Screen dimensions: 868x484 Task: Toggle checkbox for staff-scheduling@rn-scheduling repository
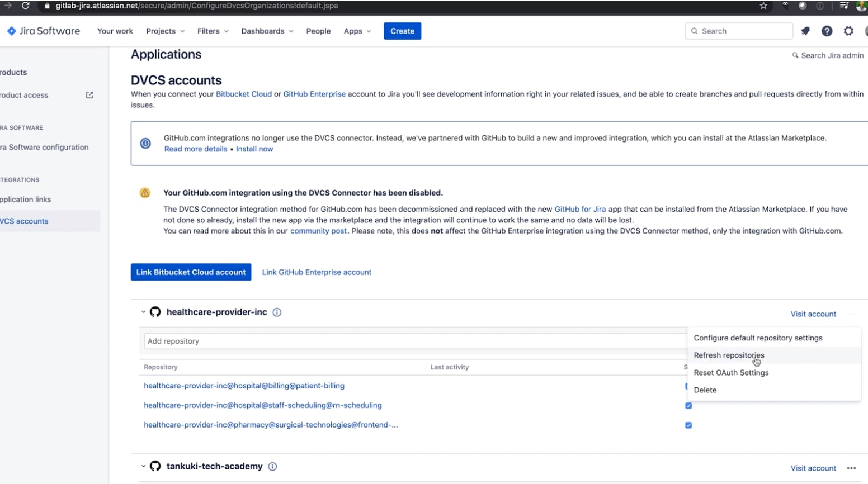(688, 406)
